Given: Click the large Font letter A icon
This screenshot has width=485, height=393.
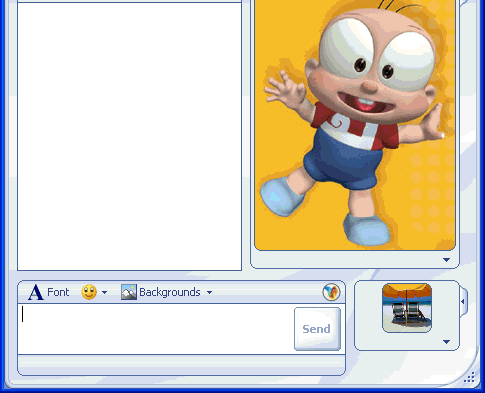Looking at the screenshot, I should tap(36, 292).
